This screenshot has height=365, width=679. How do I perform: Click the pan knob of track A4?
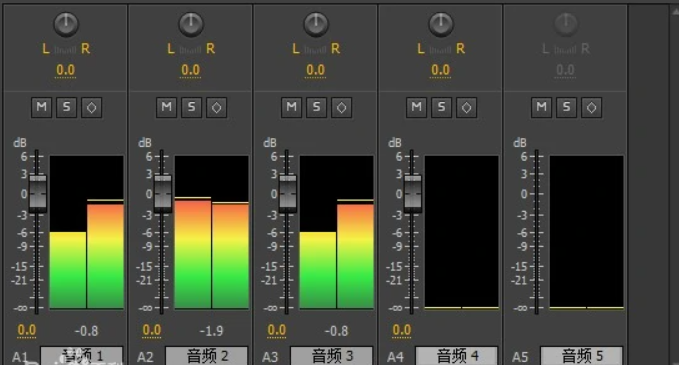click(x=441, y=24)
